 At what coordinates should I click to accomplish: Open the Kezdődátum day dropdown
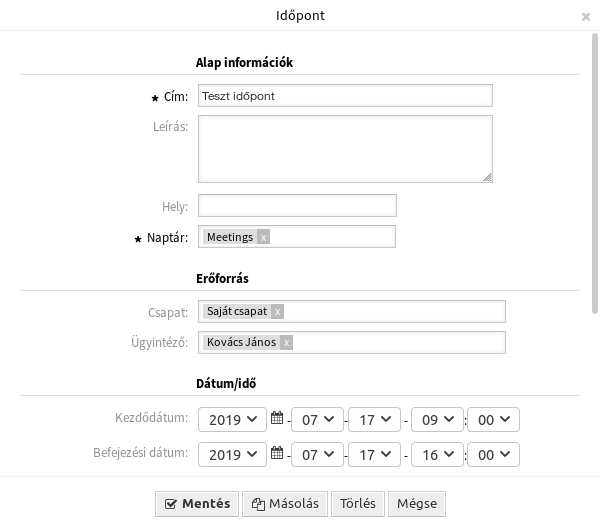click(374, 420)
